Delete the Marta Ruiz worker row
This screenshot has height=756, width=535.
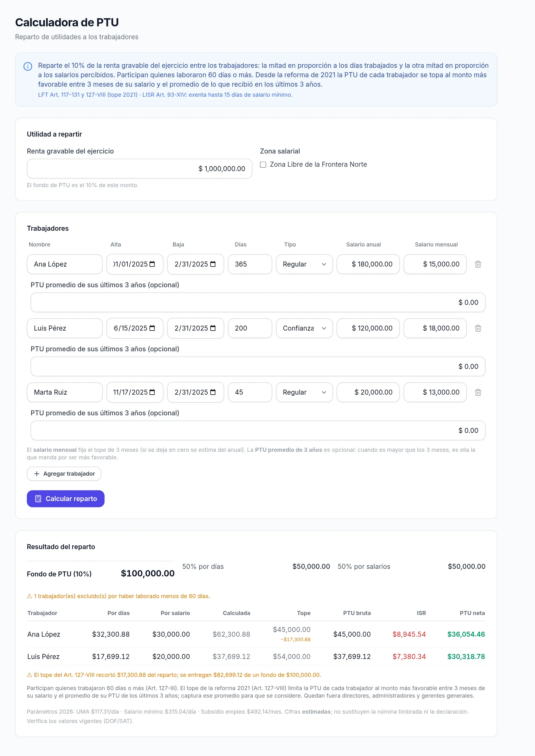pyautogui.click(x=478, y=392)
